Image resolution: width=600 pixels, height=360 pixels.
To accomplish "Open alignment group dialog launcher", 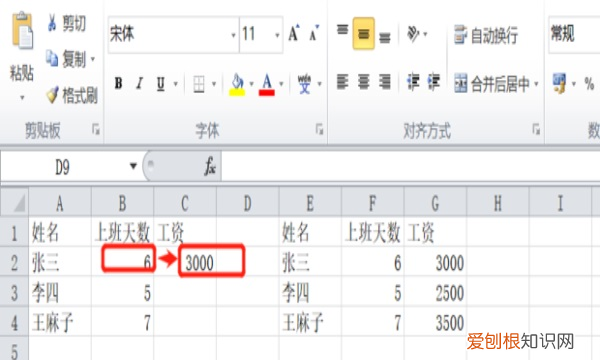I will (x=536, y=130).
